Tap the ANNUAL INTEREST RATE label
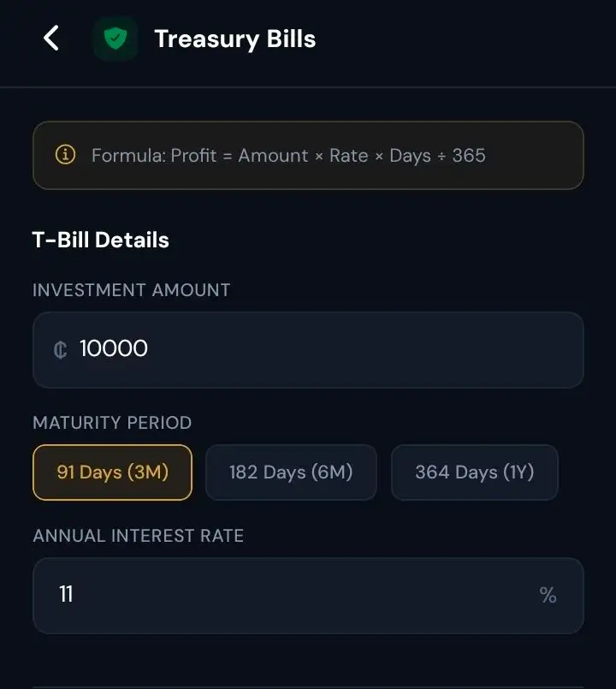This screenshot has width=616, height=689. 139,536
